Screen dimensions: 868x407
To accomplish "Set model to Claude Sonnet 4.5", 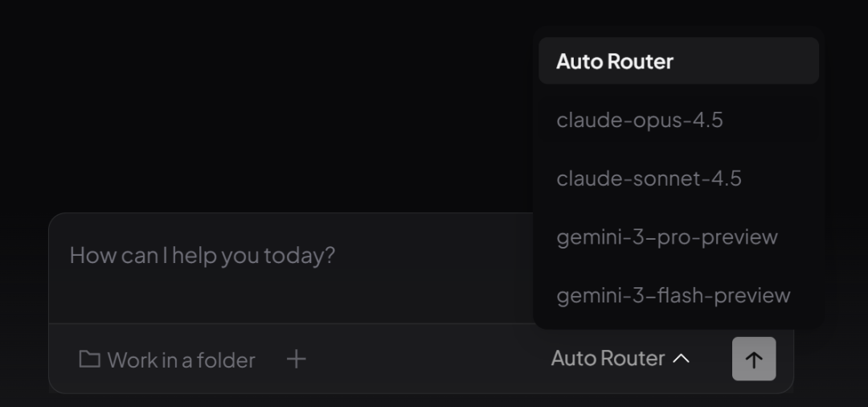I will pyautogui.click(x=678, y=179).
